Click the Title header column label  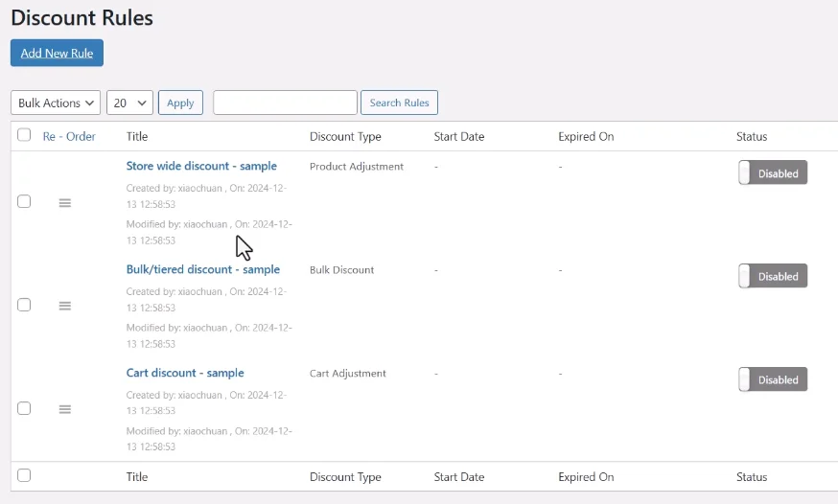click(137, 137)
